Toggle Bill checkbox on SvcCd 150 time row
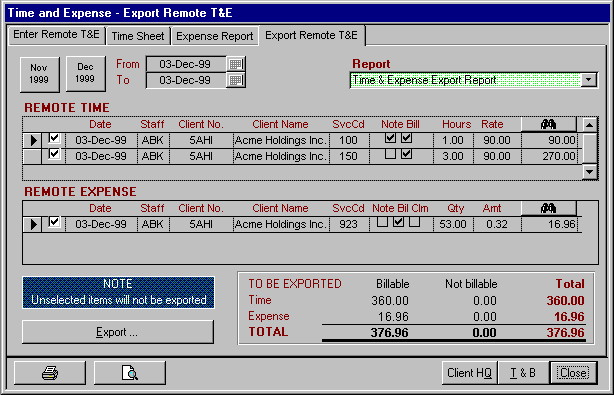The height and width of the screenshot is (395, 614). [x=406, y=154]
